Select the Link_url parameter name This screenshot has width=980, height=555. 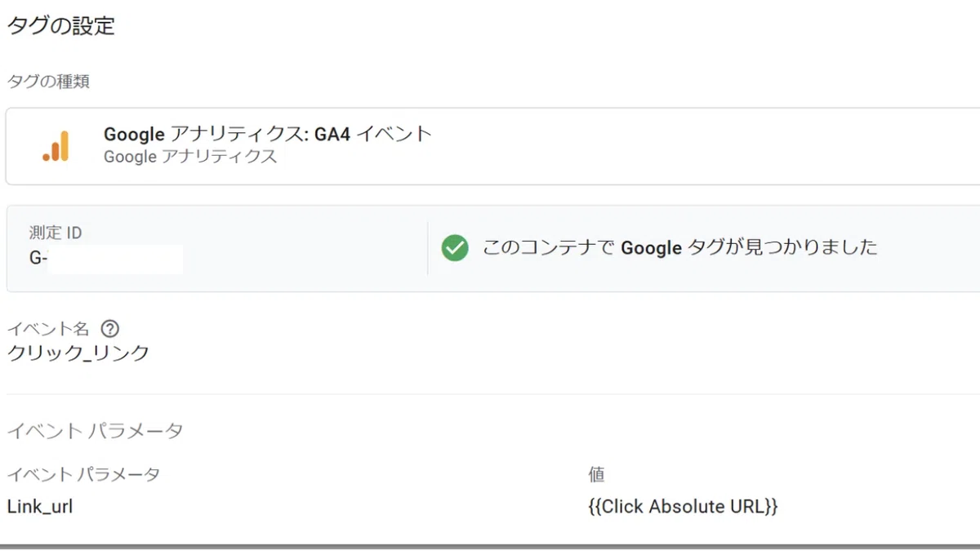click(40, 507)
